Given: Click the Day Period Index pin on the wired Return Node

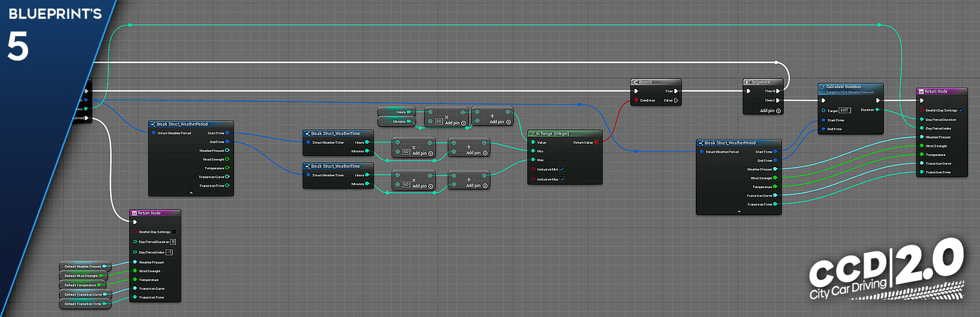Looking at the screenshot, I should coord(922,129).
